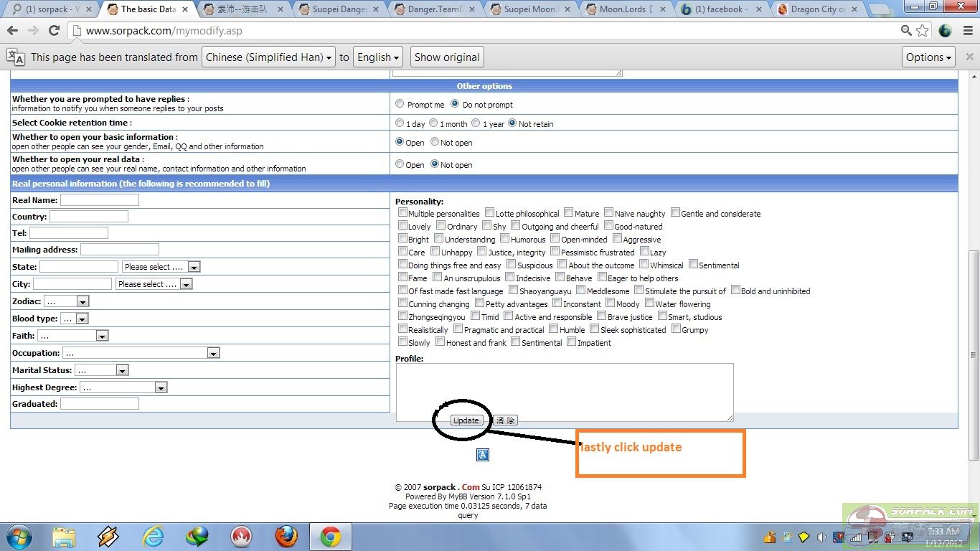Image resolution: width=980 pixels, height=551 pixels.
Task: Close the translation bar with X icon
Action: (969, 57)
